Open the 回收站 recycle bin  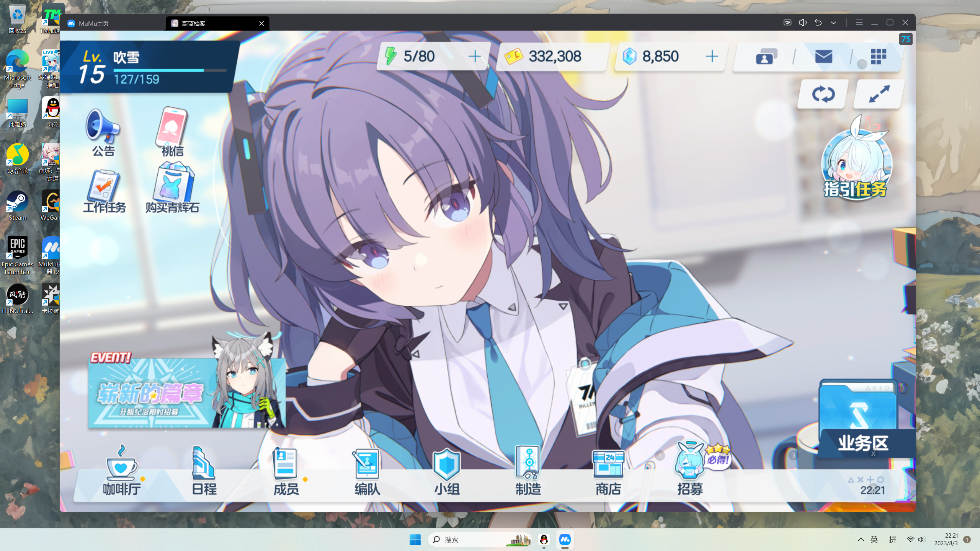point(18,19)
